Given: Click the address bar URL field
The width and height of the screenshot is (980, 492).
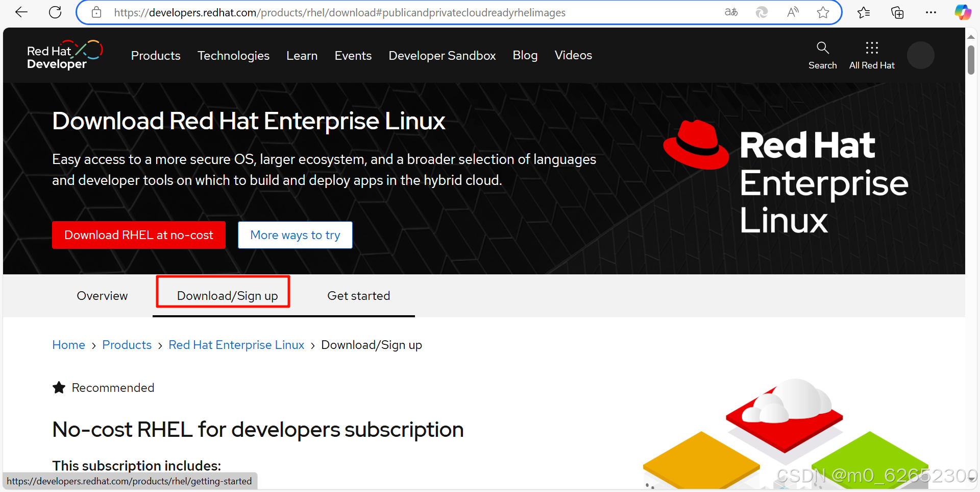Looking at the screenshot, I should tap(339, 12).
